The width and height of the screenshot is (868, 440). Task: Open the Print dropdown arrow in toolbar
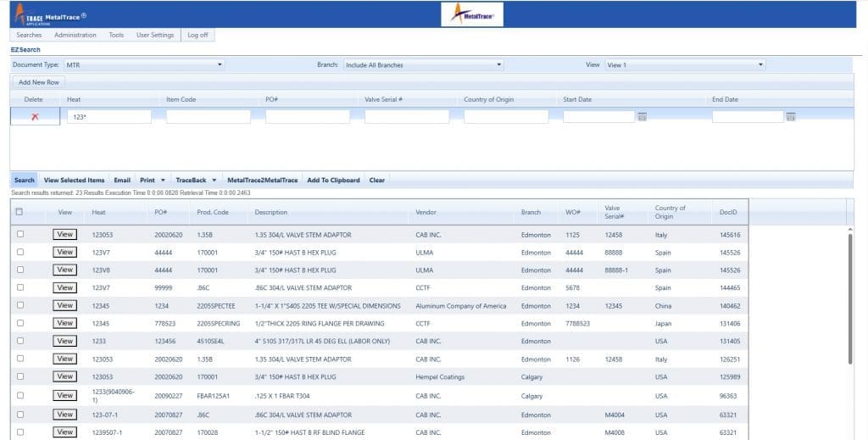161,181
